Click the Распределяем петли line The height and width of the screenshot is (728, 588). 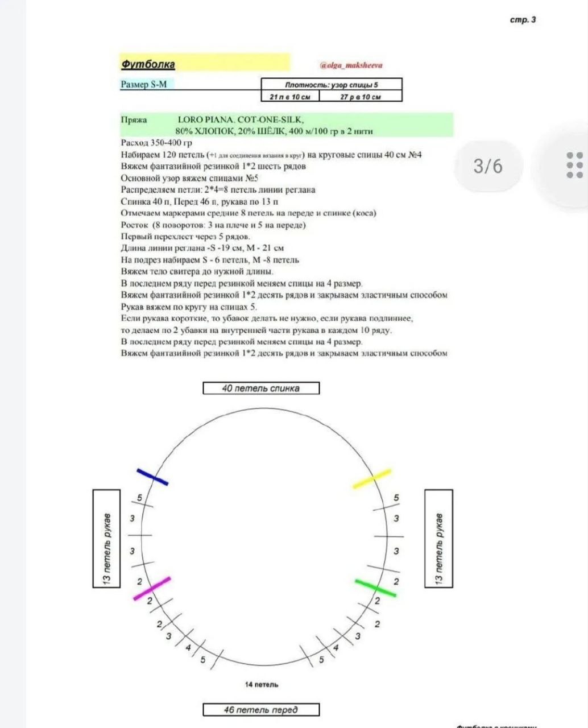pyautogui.click(x=218, y=189)
